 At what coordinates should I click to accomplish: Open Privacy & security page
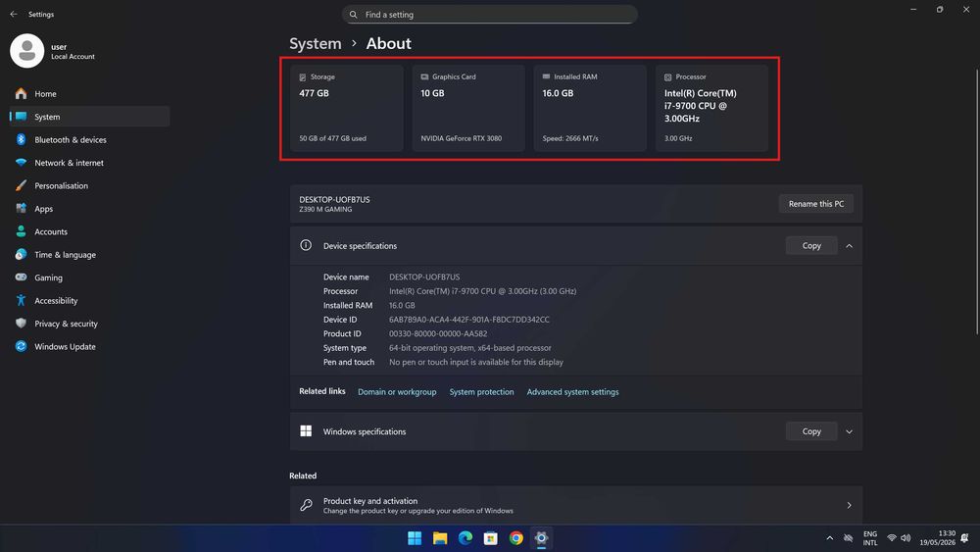click(x=89, y=324)
